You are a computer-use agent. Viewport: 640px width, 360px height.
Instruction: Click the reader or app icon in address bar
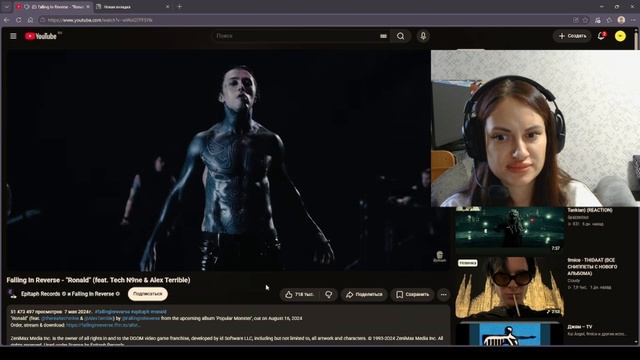576,20
